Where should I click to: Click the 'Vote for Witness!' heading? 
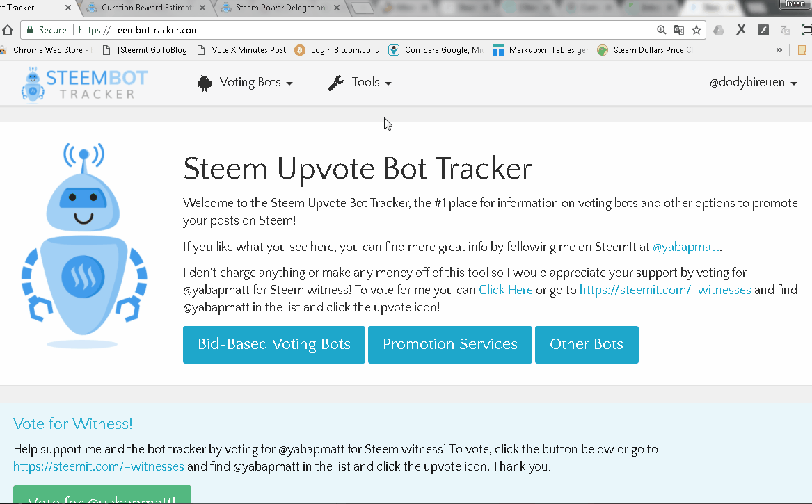73,424
